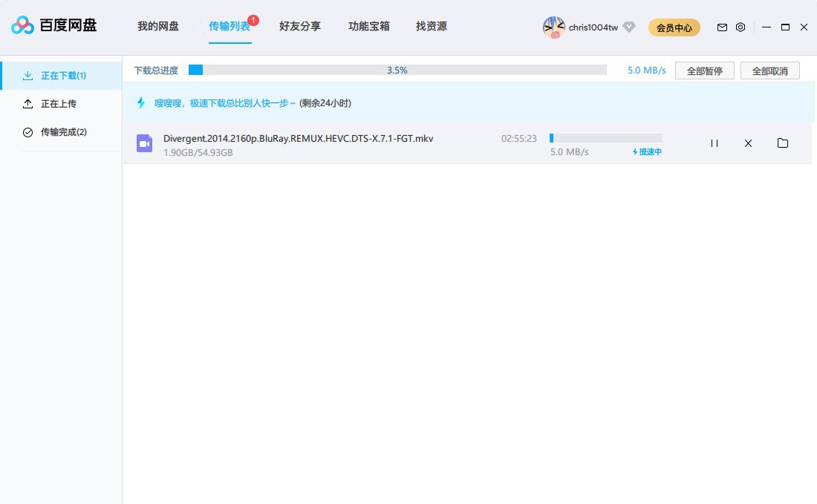Click the username chris1004tw
The width and height of the screenshot is (817, 504).
593,27
